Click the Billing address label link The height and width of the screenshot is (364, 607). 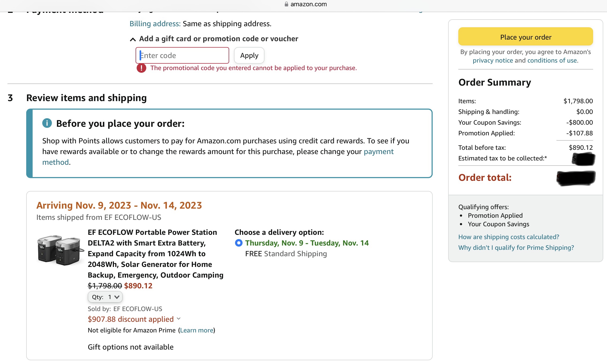(155, 24)
